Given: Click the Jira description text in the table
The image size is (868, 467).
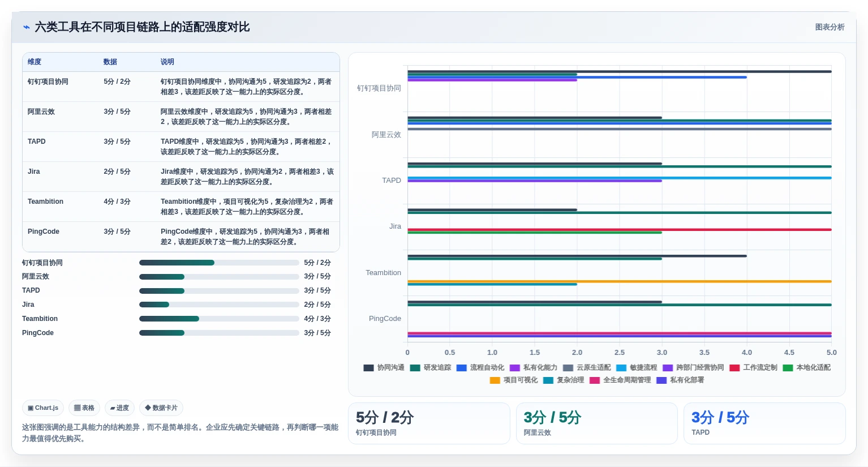Looking at the screenshot, I should click(x=247, y=177).
